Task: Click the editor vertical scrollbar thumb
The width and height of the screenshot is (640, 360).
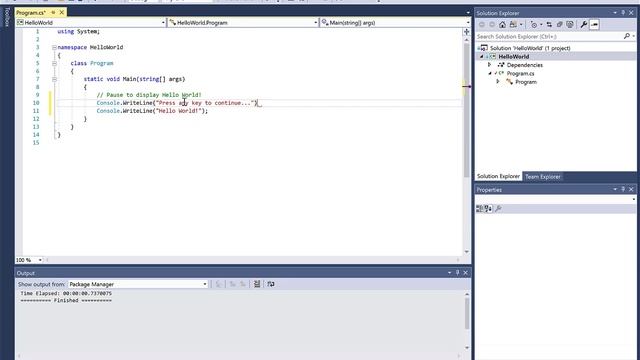Action: 467,110
